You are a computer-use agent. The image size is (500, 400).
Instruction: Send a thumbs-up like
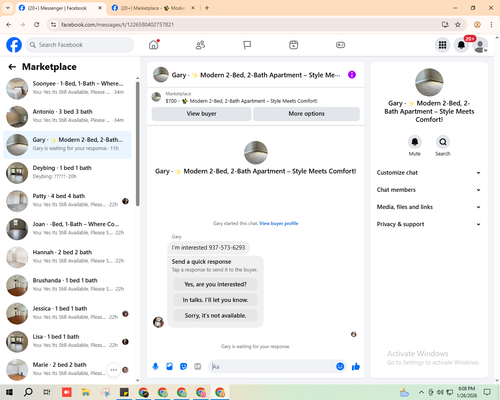pos(356,367)
